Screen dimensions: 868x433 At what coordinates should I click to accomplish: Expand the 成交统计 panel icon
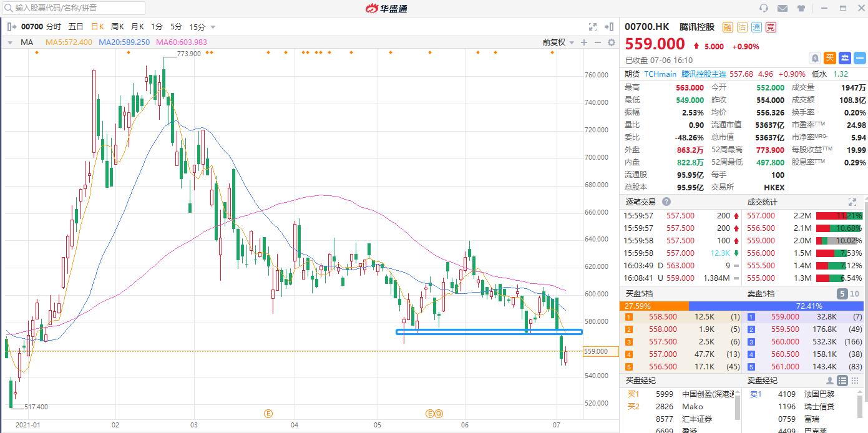852,202
